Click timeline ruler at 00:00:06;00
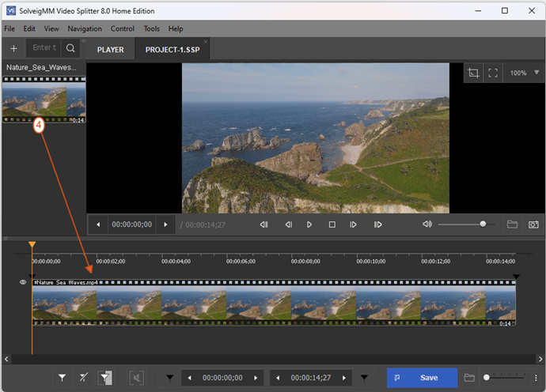The height and width of the screenshot is (392, 546). tap(241, 262)
